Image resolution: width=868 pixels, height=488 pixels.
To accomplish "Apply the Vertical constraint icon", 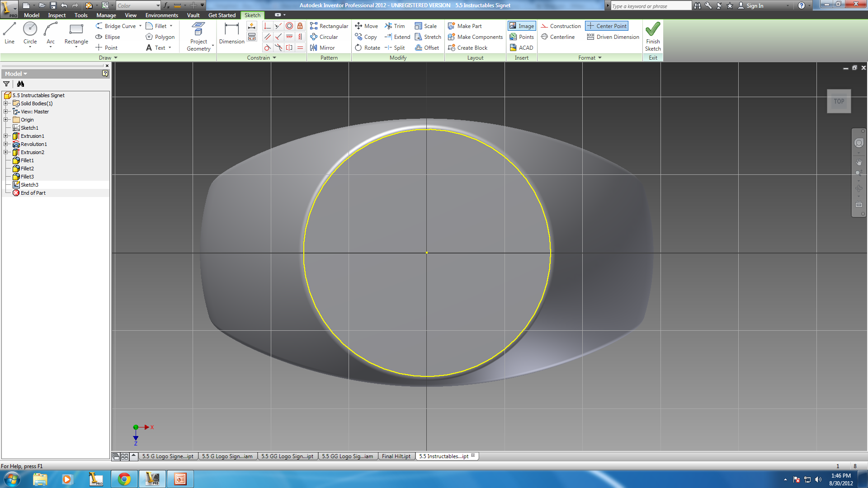I will pyautogui.click(x=300, y=37).
